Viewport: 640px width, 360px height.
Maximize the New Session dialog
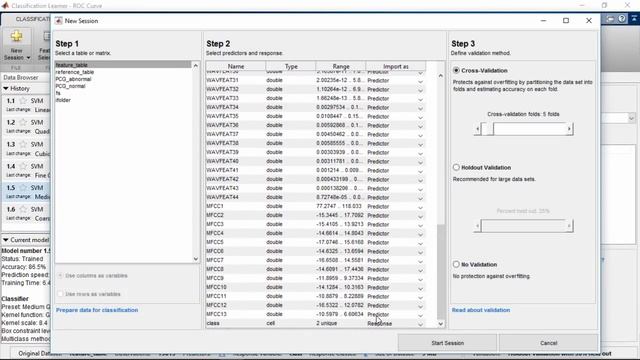[566, 20]
